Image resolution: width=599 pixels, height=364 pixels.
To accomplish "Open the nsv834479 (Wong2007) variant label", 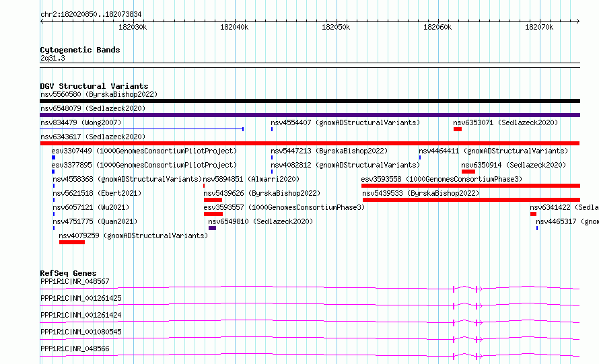I will pos(81,122).
